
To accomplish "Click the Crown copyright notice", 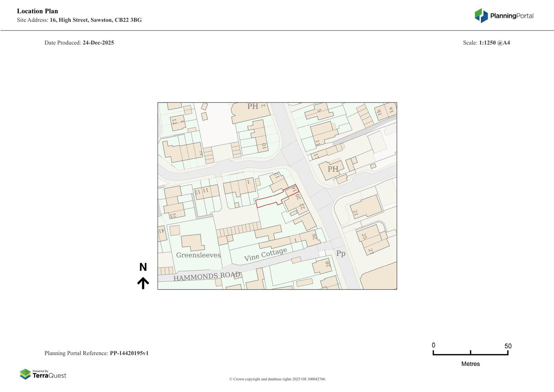I will click(277, 379).
